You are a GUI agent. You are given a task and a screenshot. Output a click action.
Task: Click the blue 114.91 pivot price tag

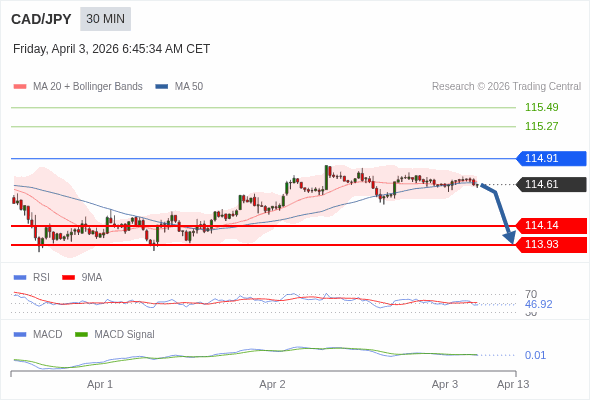tap(552, 158)
